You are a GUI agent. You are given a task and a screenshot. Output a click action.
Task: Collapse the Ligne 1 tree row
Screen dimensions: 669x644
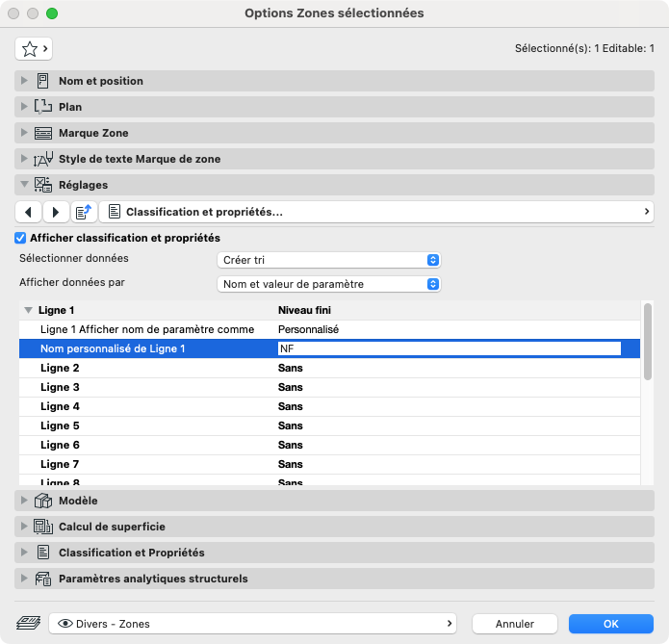28,310
